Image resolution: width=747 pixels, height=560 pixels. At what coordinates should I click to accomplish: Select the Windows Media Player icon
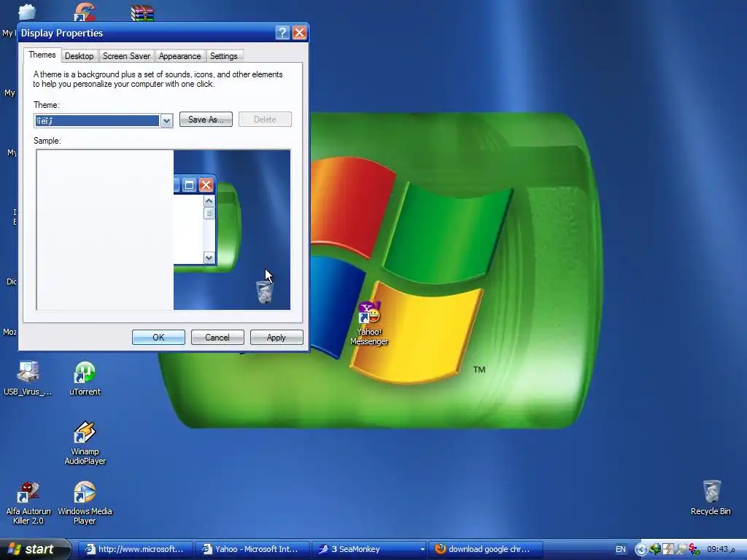[x=85, y=503]
